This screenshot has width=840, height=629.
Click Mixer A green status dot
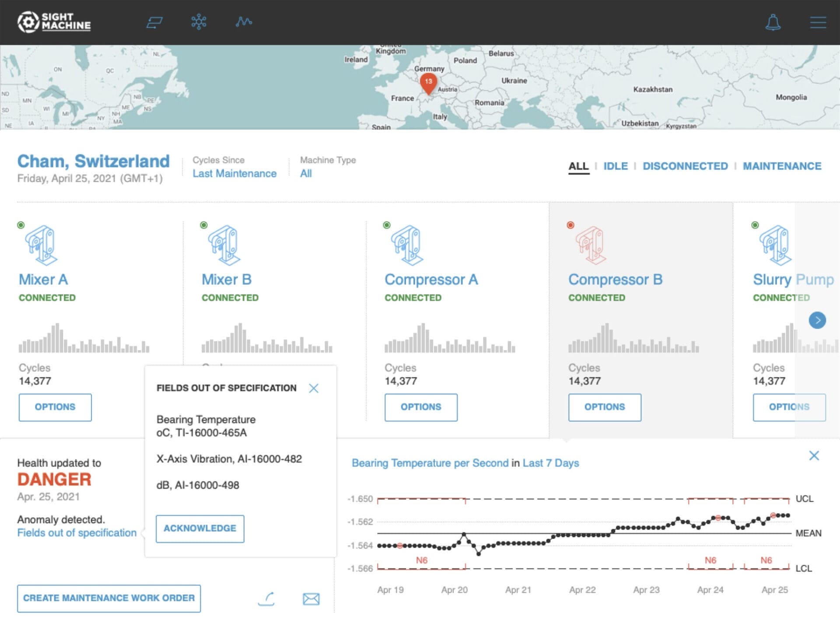[x=21, y=225]
